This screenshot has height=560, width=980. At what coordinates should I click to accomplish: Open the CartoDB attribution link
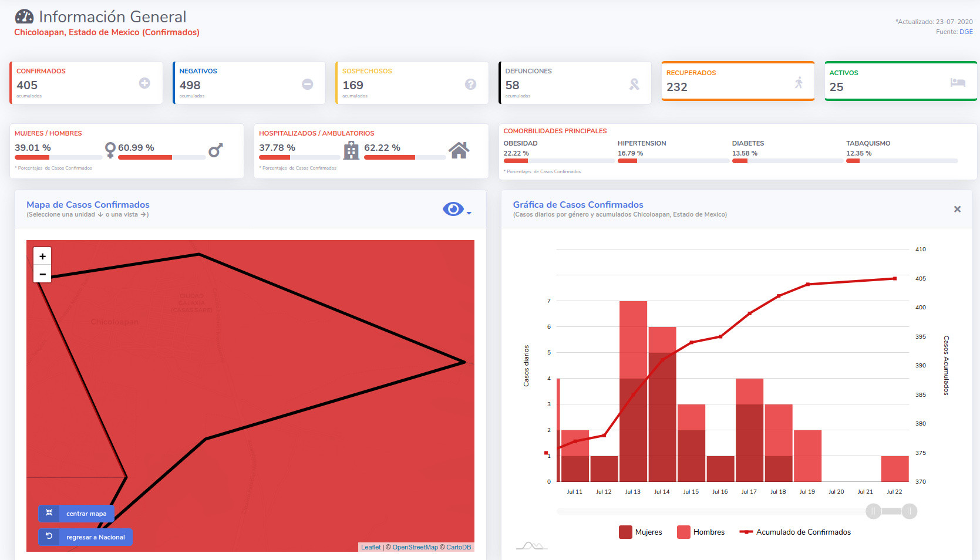pos(459,547)
